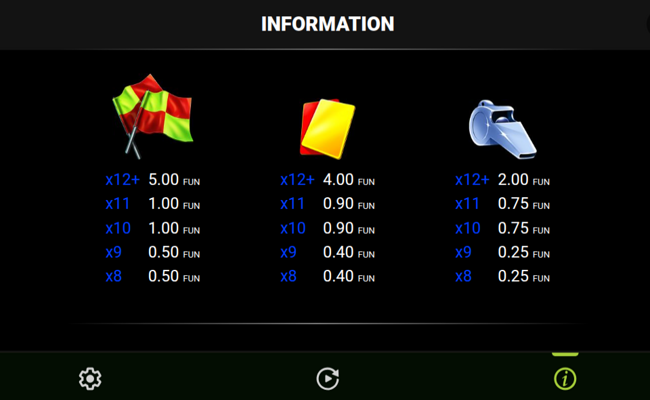Screen dimensions: 650x400
Task: Select the information tab icon
Action: [565, 378]
